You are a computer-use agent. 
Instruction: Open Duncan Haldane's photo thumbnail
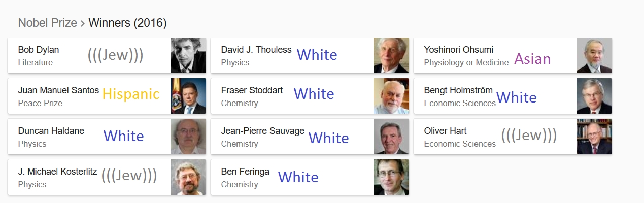pyautogui.click(x=188, y=137)
